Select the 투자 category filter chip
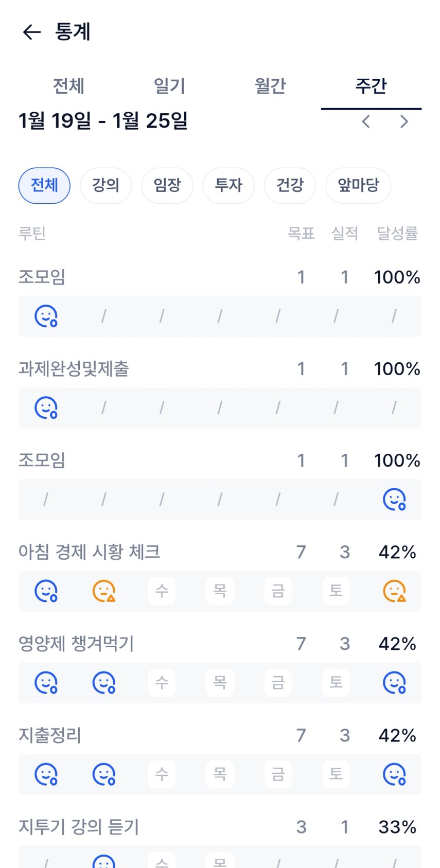This screenshot has width=440, height=868. pyautogui.click(x=228, y=185)
